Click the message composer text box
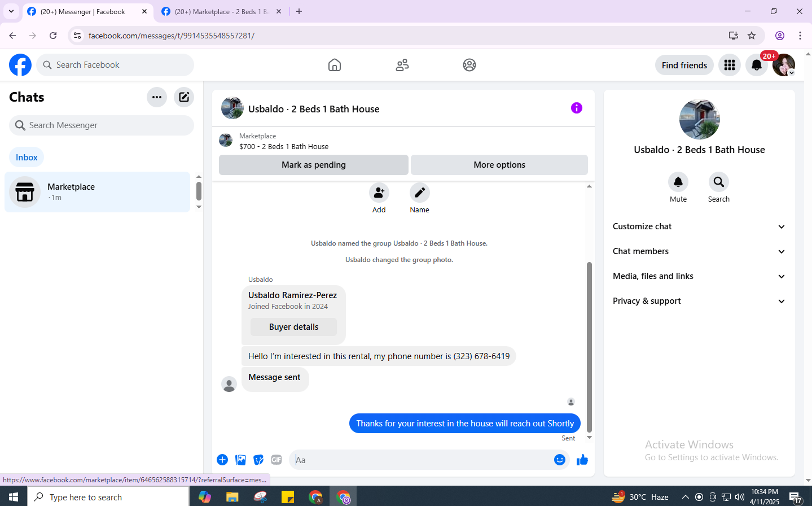Screen dimensions: 812x506 click(x=421, y=460)
